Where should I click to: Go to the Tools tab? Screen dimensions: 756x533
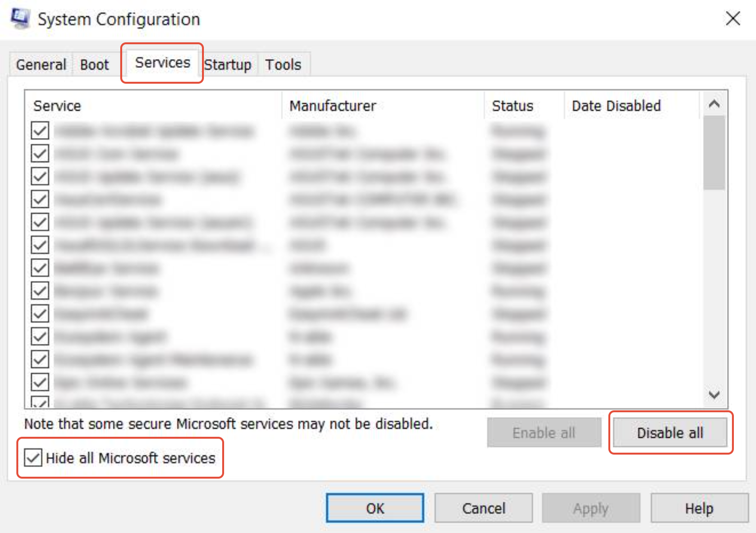283,64
